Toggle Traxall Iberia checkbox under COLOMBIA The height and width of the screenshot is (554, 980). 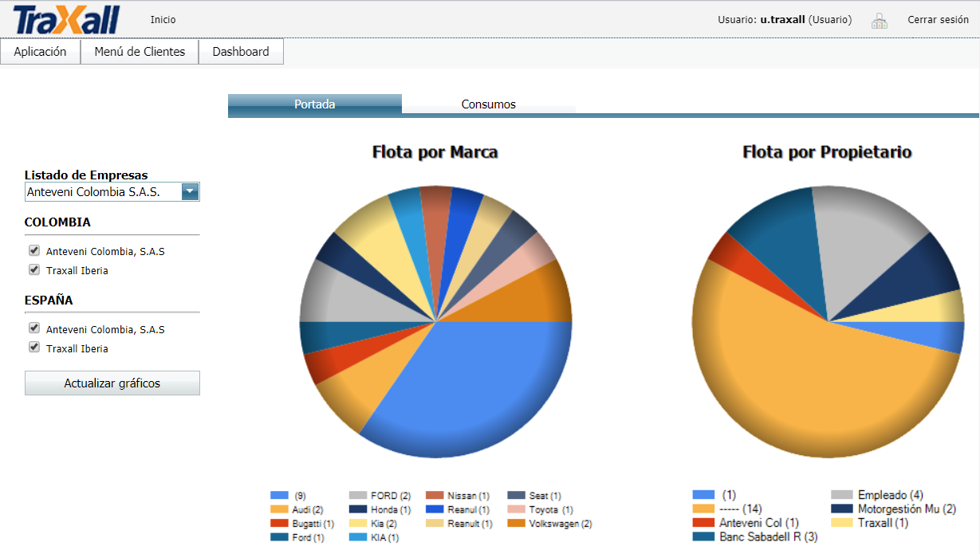click(33, 269)
